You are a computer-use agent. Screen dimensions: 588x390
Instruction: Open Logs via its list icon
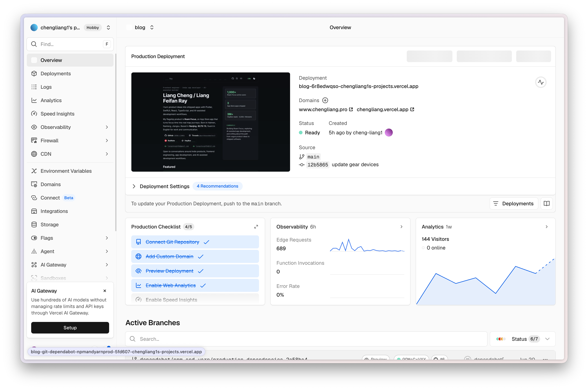[34, 87]
